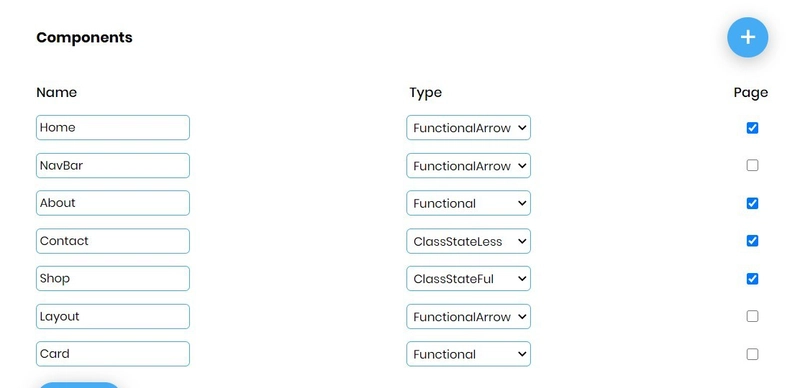Screen dimensions: 800x388
Task: Click the Home name input field
Action: (x=113, y=128)
